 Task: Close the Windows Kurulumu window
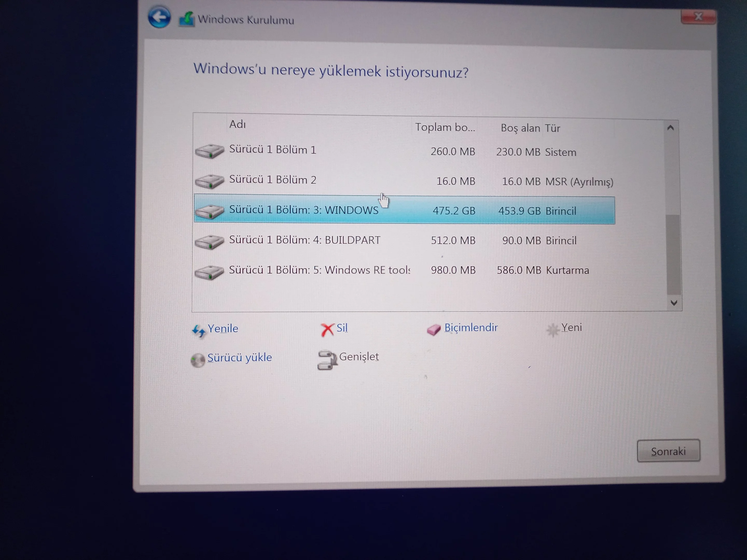(698, 17)
